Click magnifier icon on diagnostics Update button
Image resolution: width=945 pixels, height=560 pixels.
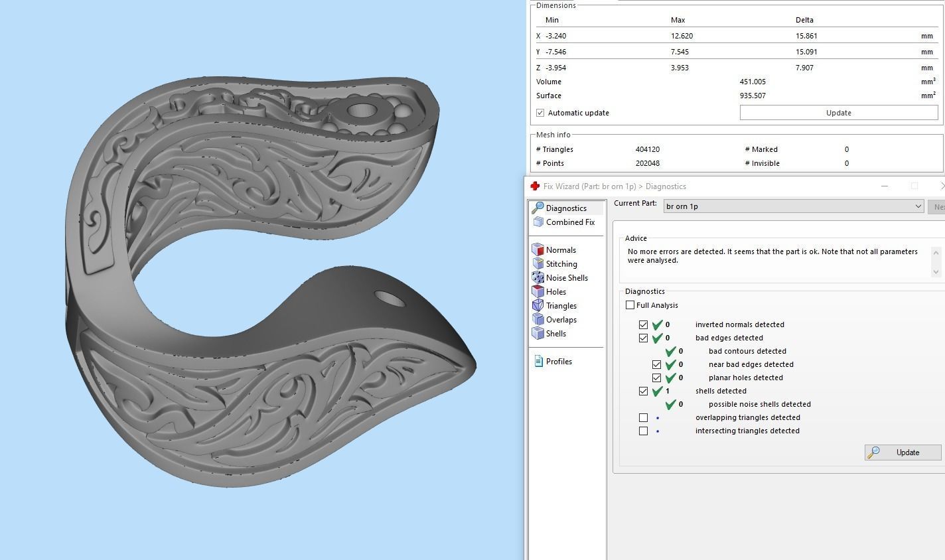pyautogui.click(x=874, y=453)
